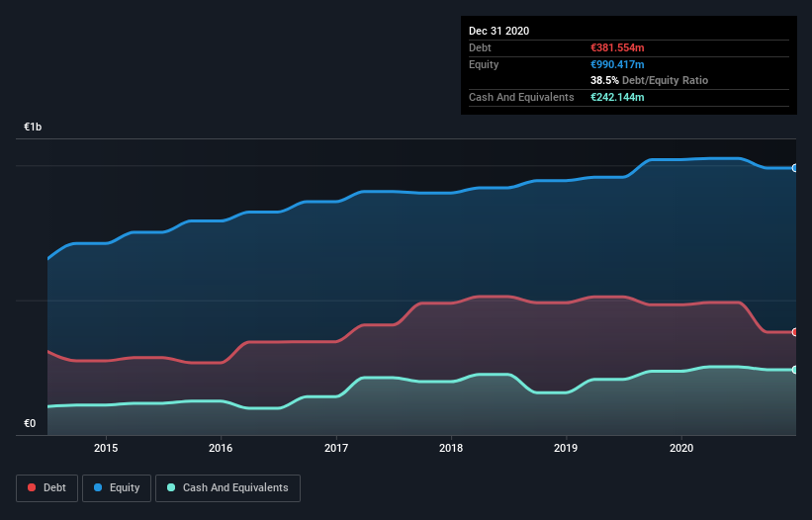Click the red Debt legend dot

(x=32, y=487)
